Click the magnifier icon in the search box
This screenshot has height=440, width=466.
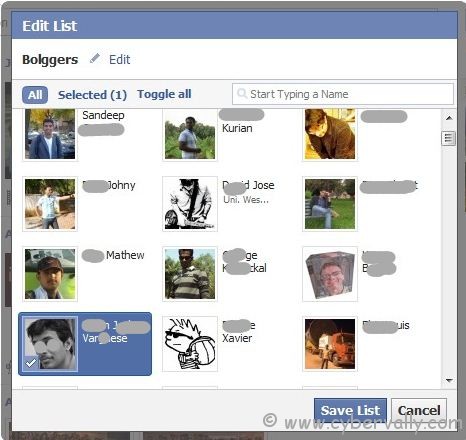coord(242,93)
